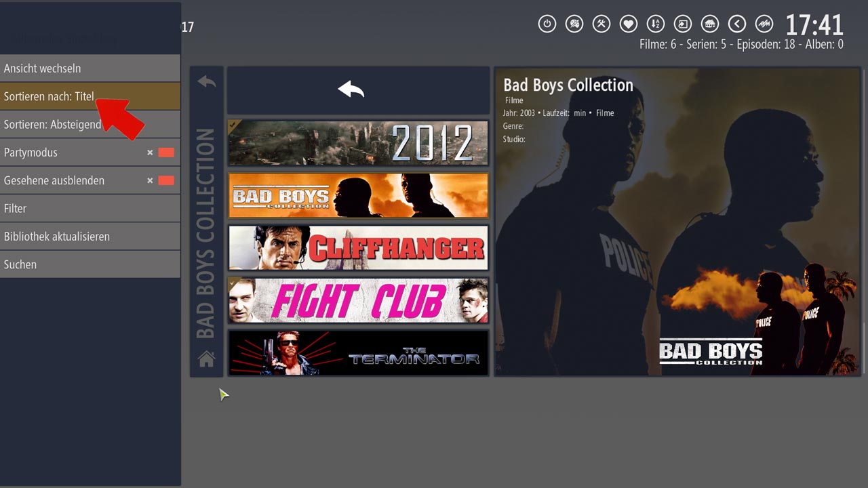Toggle 'Sortieren: Absteigend' sort direction
The width and height of the screenshot is (868, 488).
pos(90,125)
